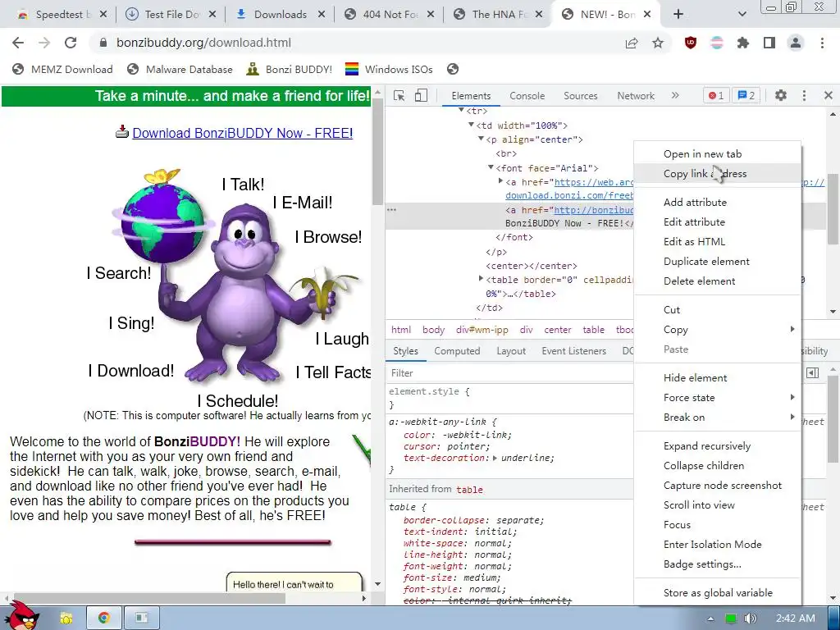840x630 pixels.
Task: Expand the table border="0" node
Action: coord(481,279)
